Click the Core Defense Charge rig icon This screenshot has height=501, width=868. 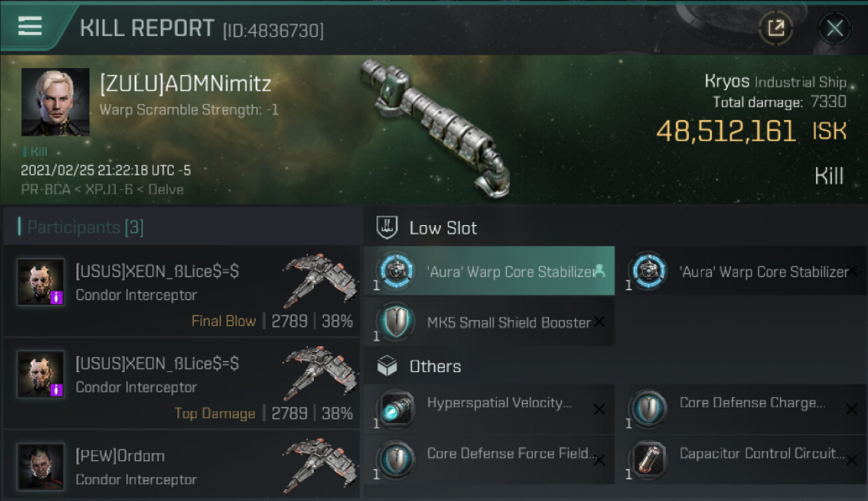point(648,408)
